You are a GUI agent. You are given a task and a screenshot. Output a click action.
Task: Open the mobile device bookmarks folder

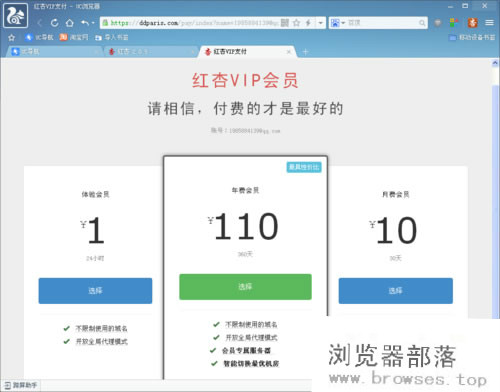click(472, 37)
